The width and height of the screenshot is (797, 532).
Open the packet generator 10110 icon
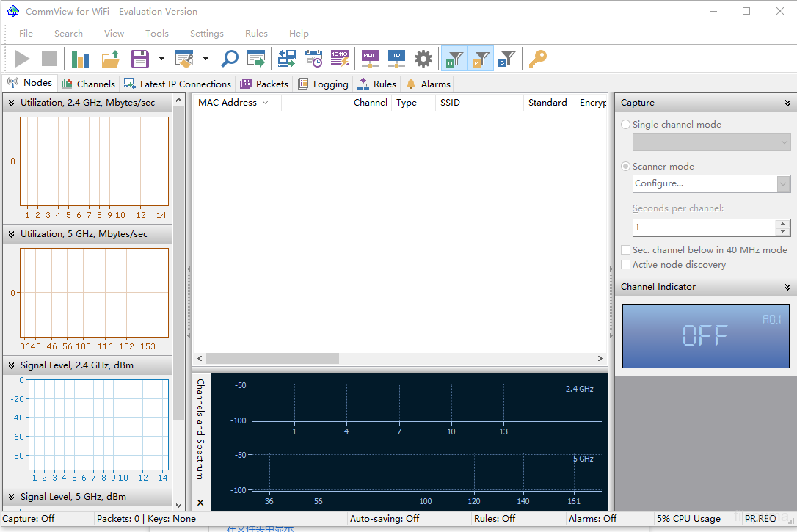pyautogui.click(x=339, y=59)
